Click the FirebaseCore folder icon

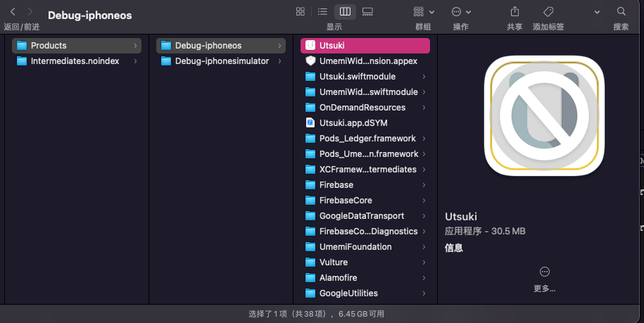(x=310, y=201)
